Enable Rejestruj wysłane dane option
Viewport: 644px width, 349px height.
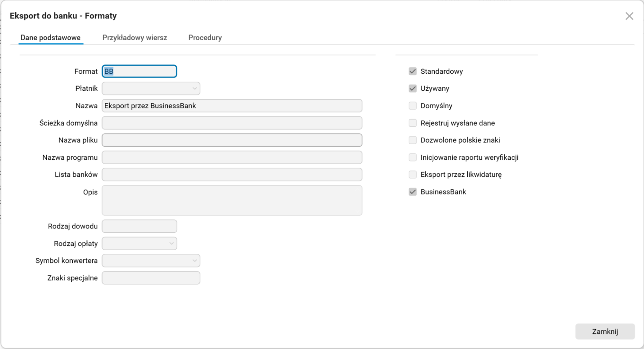412,123
